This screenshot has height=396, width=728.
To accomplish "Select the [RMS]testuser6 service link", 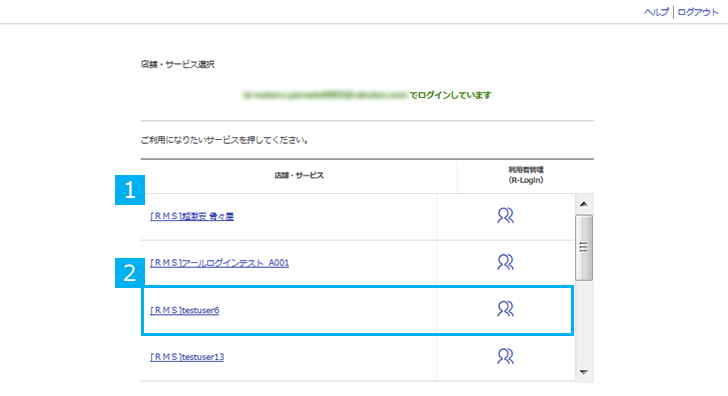I will click(184, 310).
